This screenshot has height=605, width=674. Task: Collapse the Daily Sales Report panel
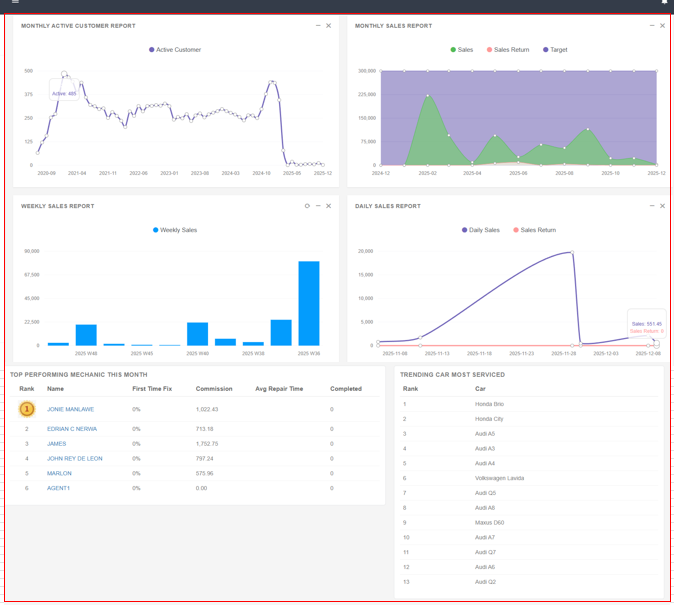652,206
